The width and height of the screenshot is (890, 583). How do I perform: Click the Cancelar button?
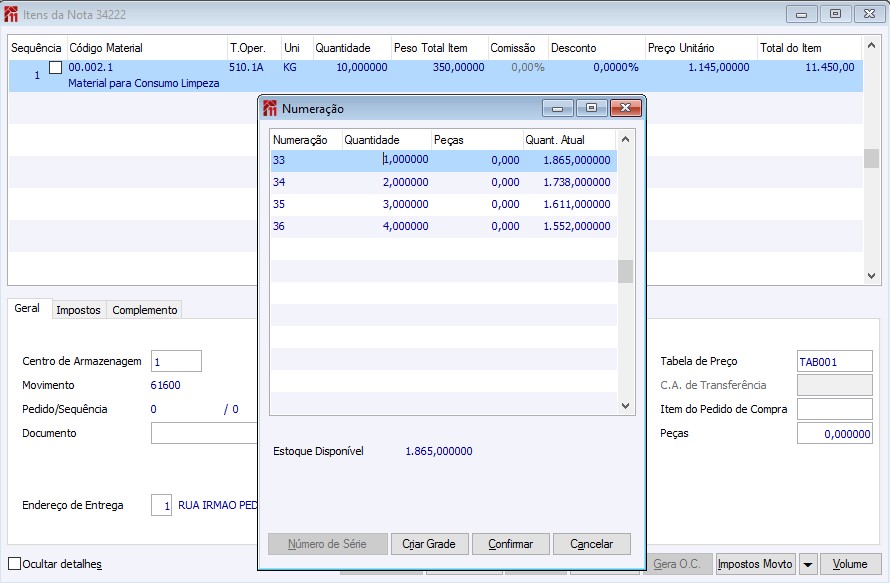pyautogui.click(x=591, y=544)
